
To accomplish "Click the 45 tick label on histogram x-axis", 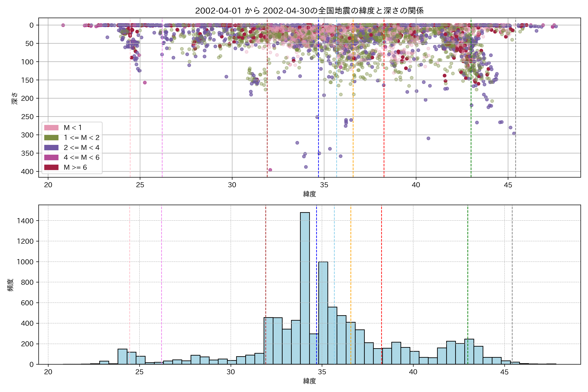I will click(x=504, y=372).
